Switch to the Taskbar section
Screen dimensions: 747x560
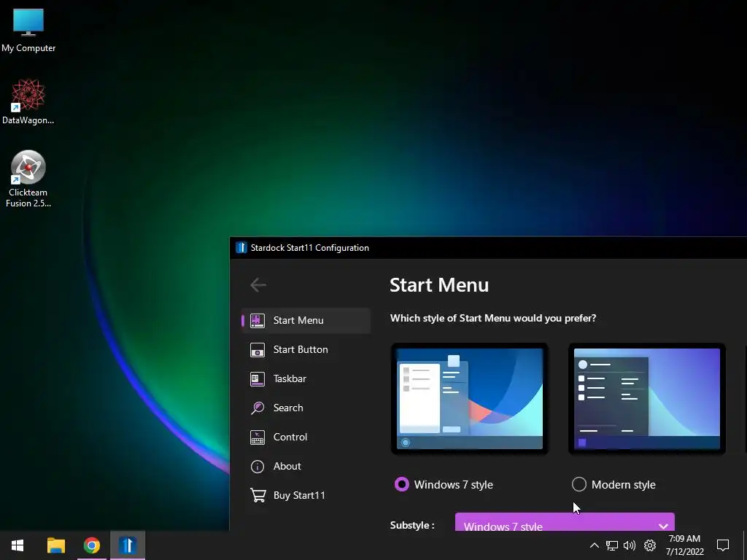tap(306, 379)
